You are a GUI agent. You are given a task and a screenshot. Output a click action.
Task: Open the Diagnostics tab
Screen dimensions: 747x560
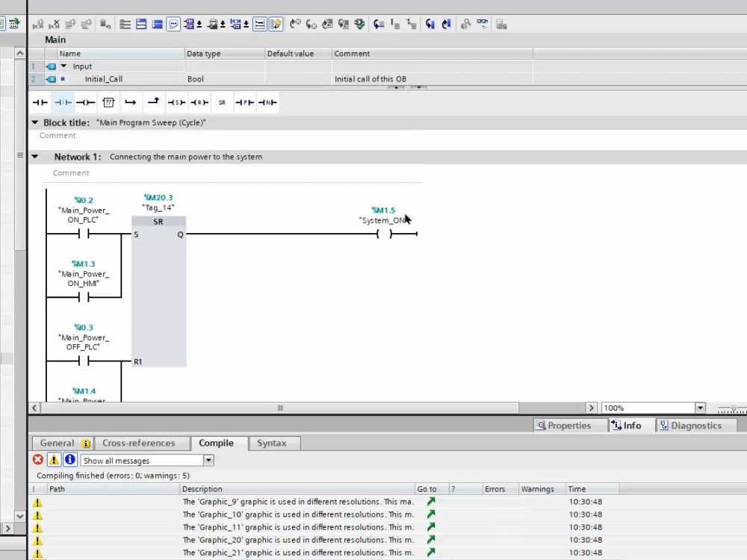[696, 425]
